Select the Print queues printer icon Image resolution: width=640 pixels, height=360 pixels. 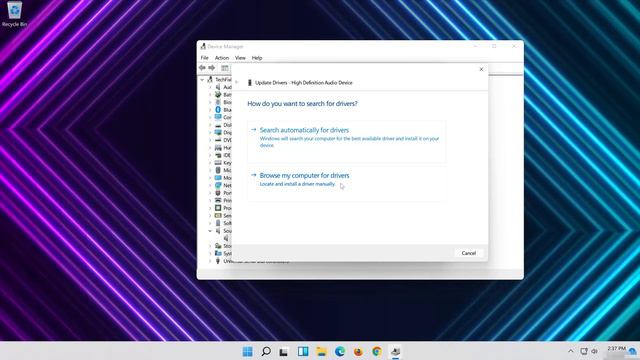pyautogui.click(x=218, y=200)
